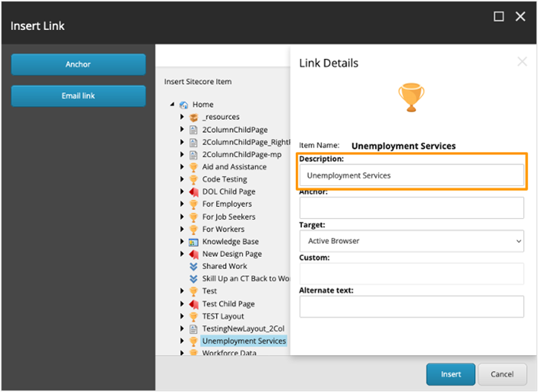
Task: Click the _resources stack icon
Action: (194, 117)
